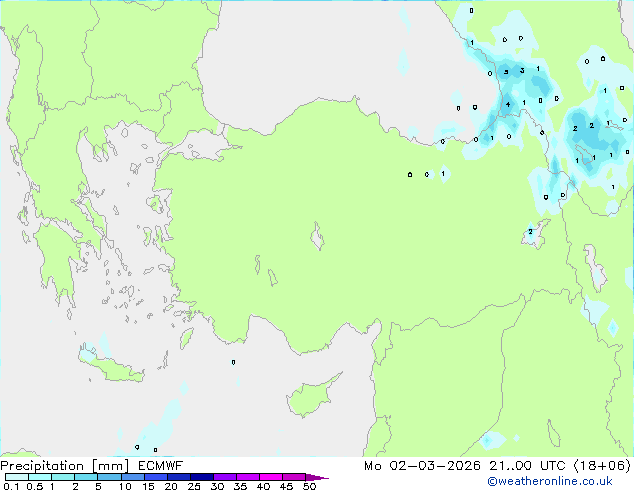Click the value 2 over the small eastern lake
Image resolution: width=634 pixels, height=490 pixels.
pos(530,232)
